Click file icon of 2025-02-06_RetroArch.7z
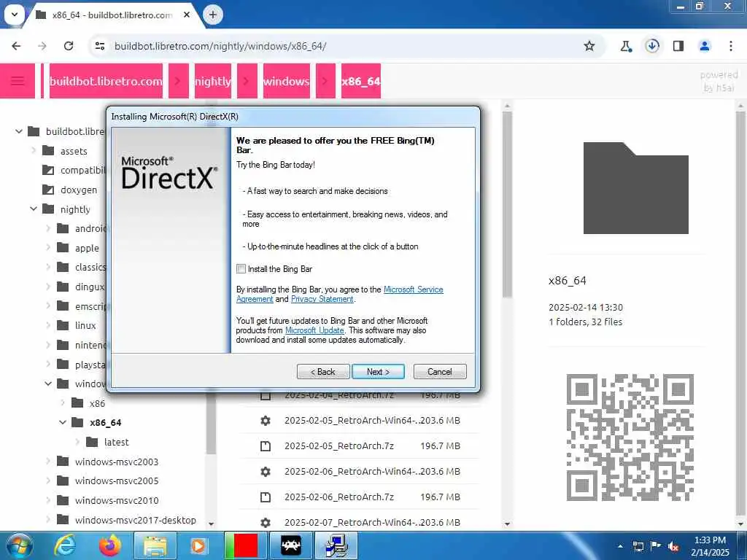 tap(266, 497)
